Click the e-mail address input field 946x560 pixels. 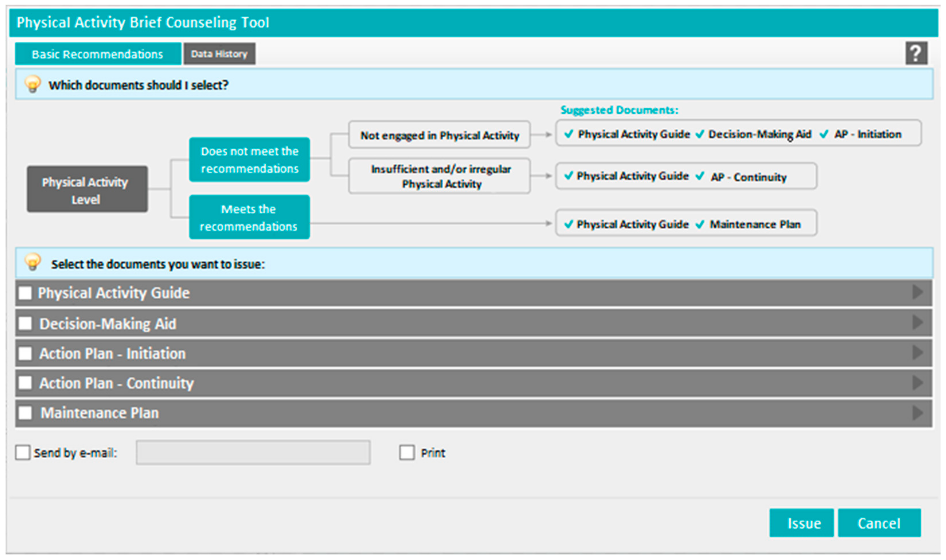pos(253,453)
